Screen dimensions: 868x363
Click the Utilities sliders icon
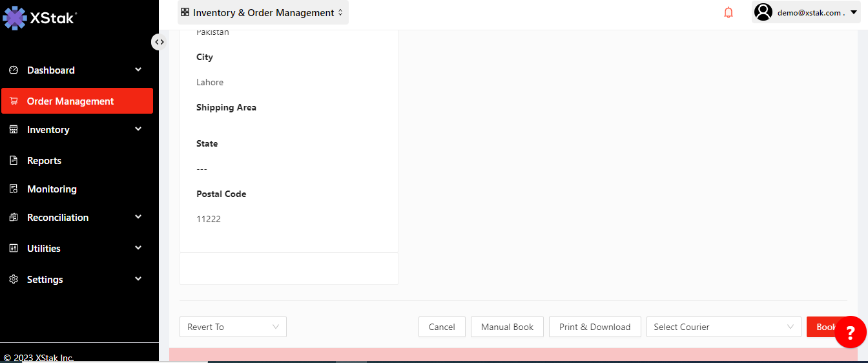[14, 249]
